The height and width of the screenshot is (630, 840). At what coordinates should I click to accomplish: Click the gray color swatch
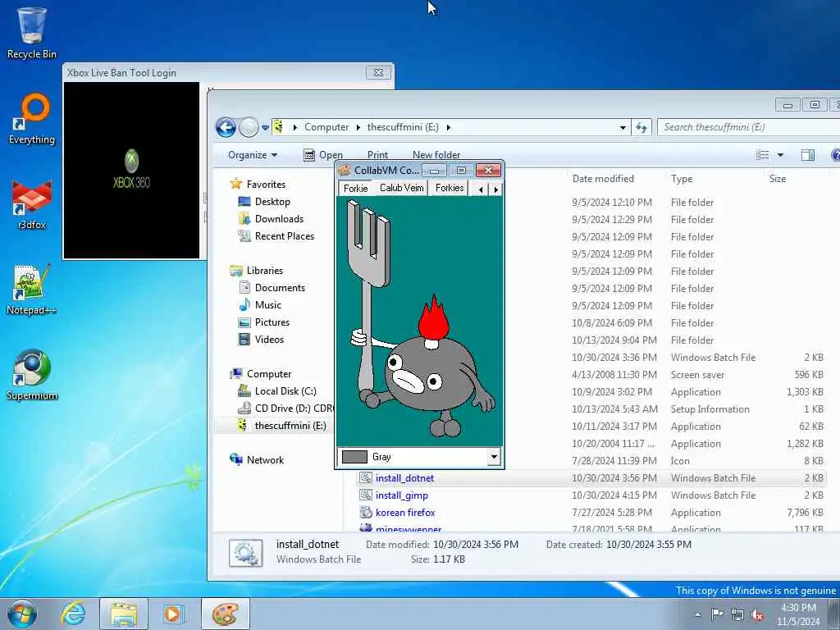point(354,457)
